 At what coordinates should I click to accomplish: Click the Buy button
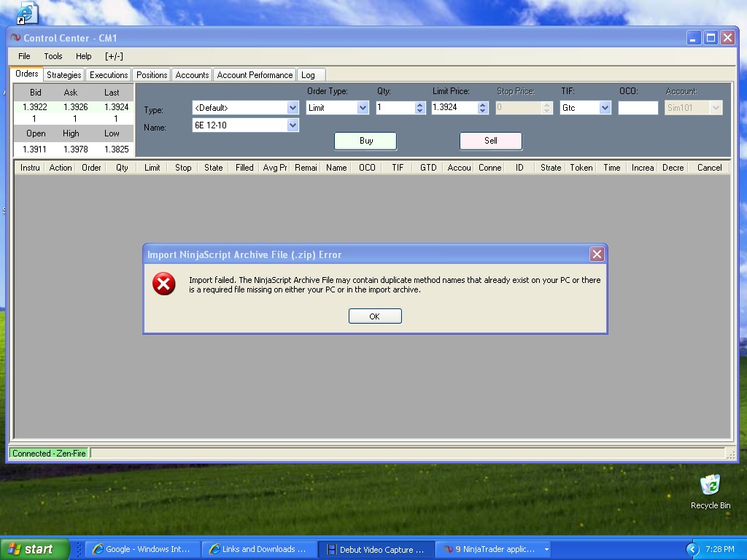click(365, 141)
